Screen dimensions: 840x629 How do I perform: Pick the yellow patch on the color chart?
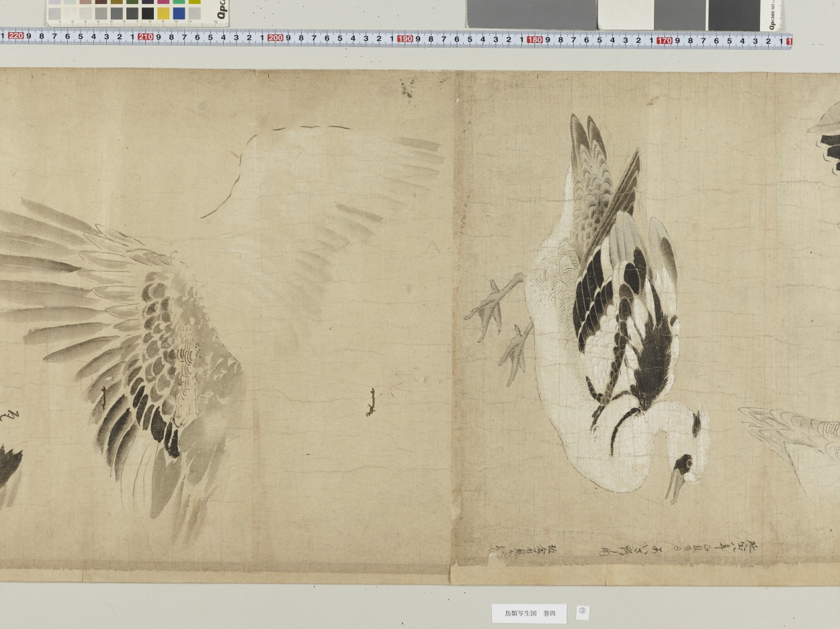tap(163, 13)
